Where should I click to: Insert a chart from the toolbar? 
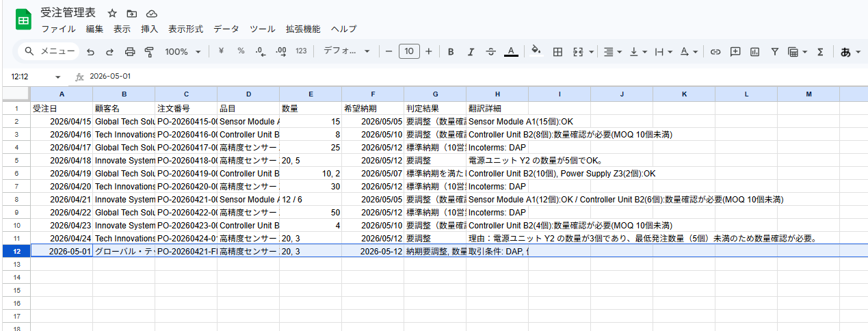755,51
